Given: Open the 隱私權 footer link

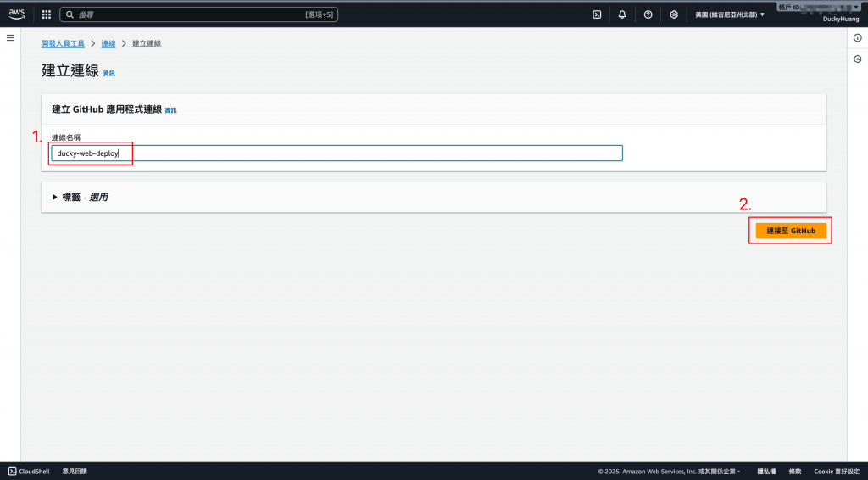Looking at the screenshot, I should 766,472.
